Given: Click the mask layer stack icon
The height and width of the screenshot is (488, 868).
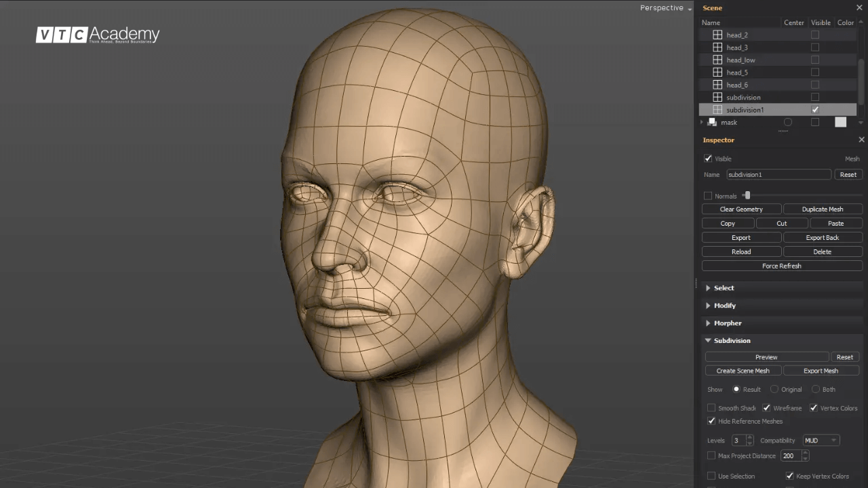Looking at the screenshot, I should point(712,122).
